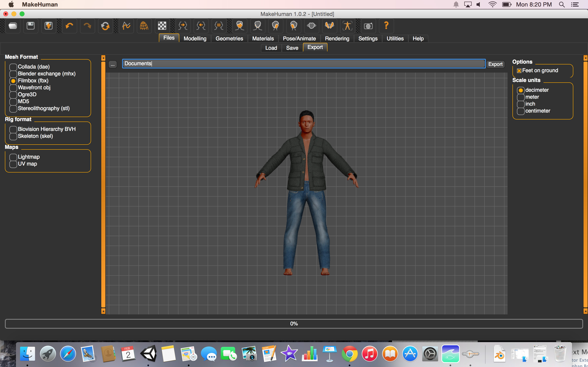
Task: Enable the Wavefront obj mesh format
Action: 13,88
